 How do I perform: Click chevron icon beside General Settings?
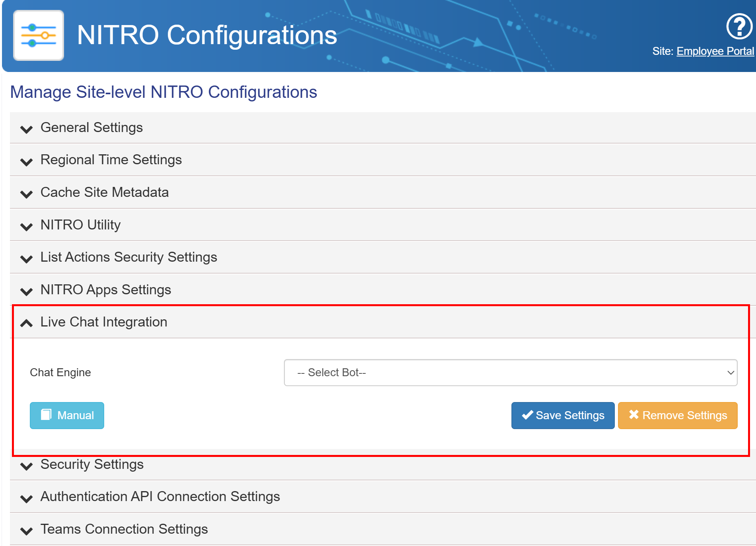pyautogui.click(x=26, y=129)
